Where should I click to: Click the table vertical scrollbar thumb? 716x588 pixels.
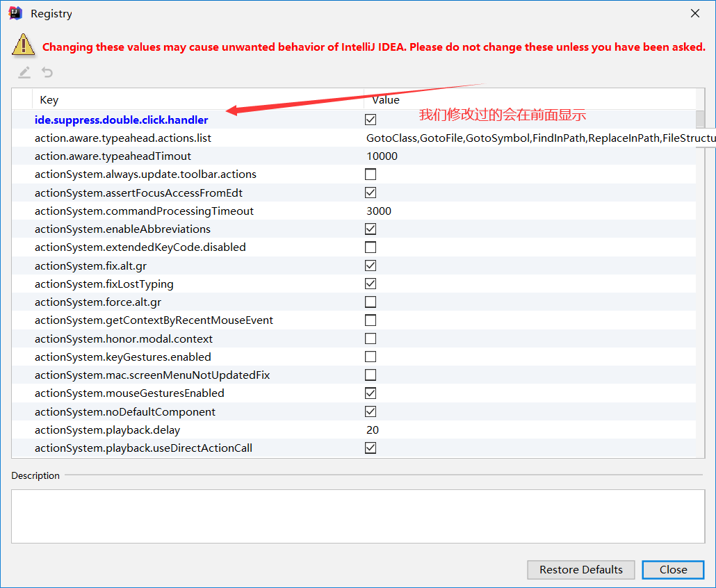700,119
